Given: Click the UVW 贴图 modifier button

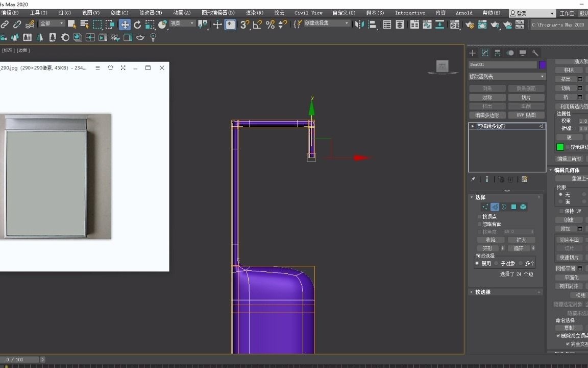Looking at the screenshot, I should coord(526,115).
